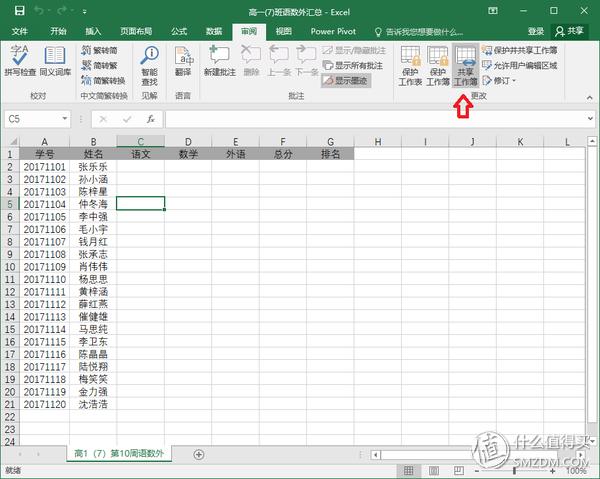Click 保护工作簿 protect workbook
The image size is (600, 479).
click(438, 66)
